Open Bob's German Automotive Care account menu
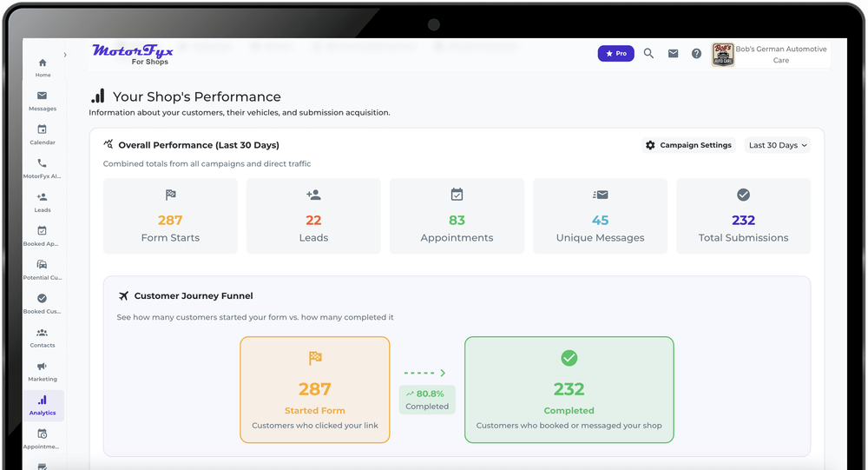Viewport: 868px width, 470px height. click(x=770, y=55)
